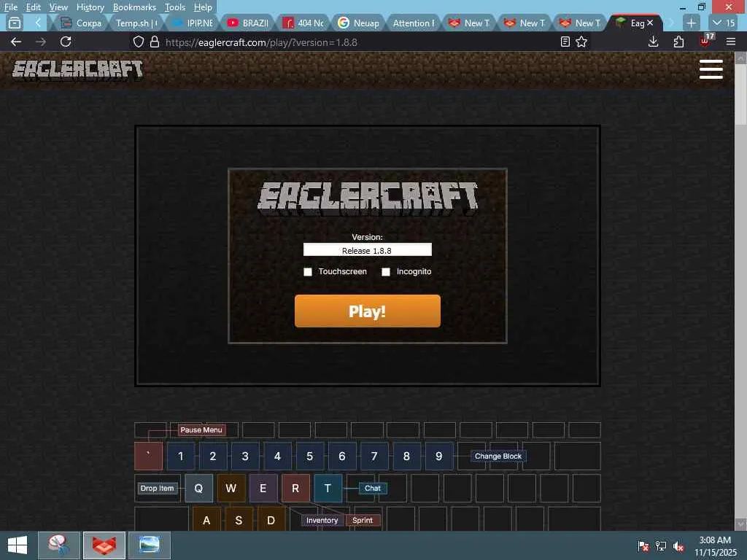This screenshot has width=747, height=560.
Task: Open the uBlock extension icon
Action: pos(705,41)
